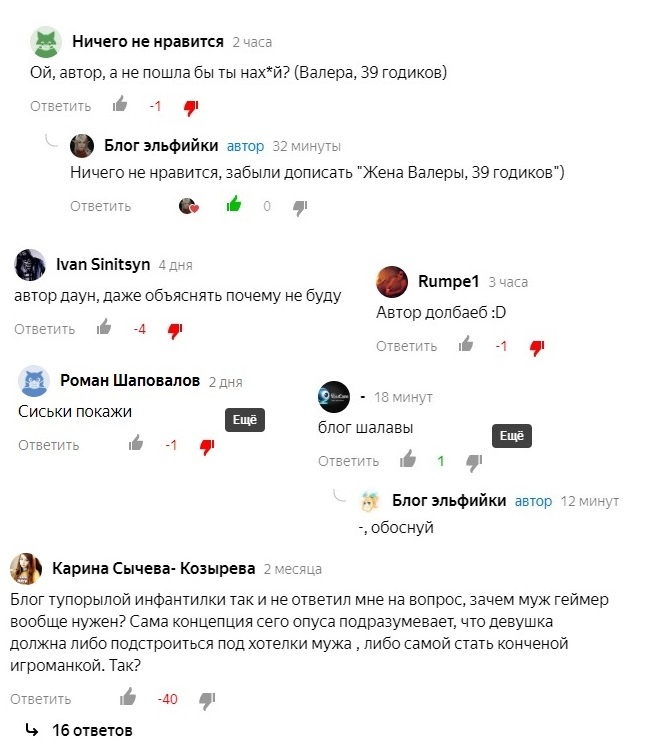This screenshot has width=649, height=755.
Task: Open Карина Сычева- Козырева profile name
Action: [x=154, y=568]
